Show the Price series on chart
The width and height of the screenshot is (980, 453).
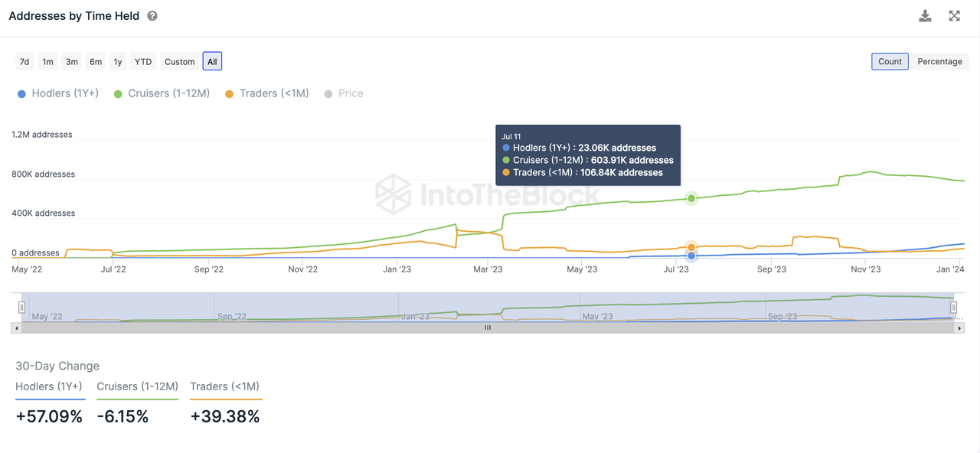(344, 93)
